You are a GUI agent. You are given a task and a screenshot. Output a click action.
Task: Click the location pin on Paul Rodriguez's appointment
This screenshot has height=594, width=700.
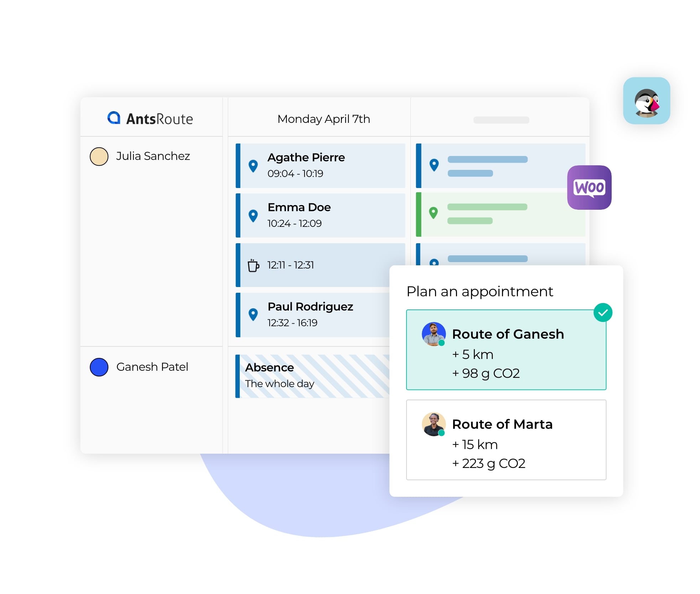253,315
